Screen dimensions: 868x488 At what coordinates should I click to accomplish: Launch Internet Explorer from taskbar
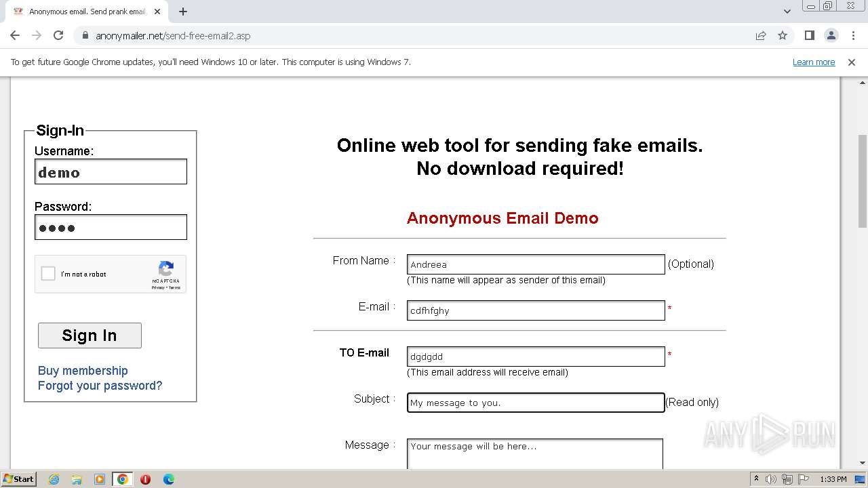point(54,479)
